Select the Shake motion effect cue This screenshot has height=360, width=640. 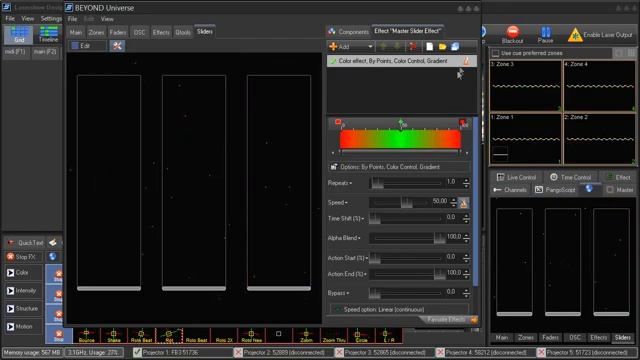[114, 336]
